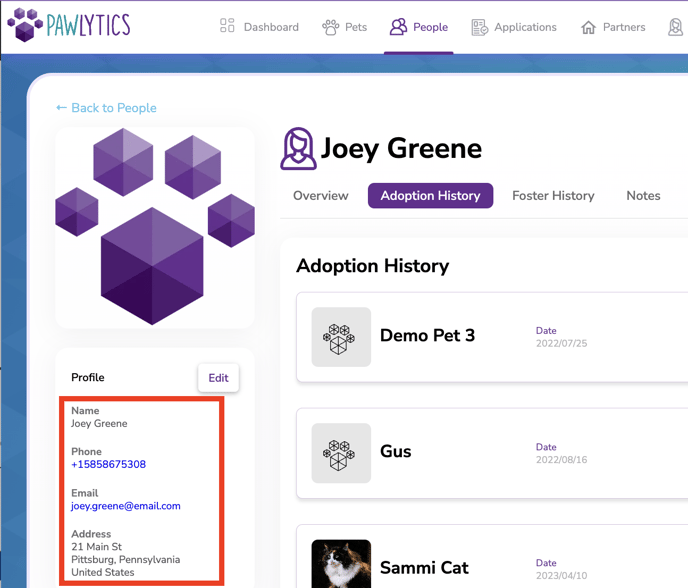Image resolution: width=688 pixels, height=588 pixels.
Task: Open Sammi Cat photo thumbnail
Action: point(341,565)
